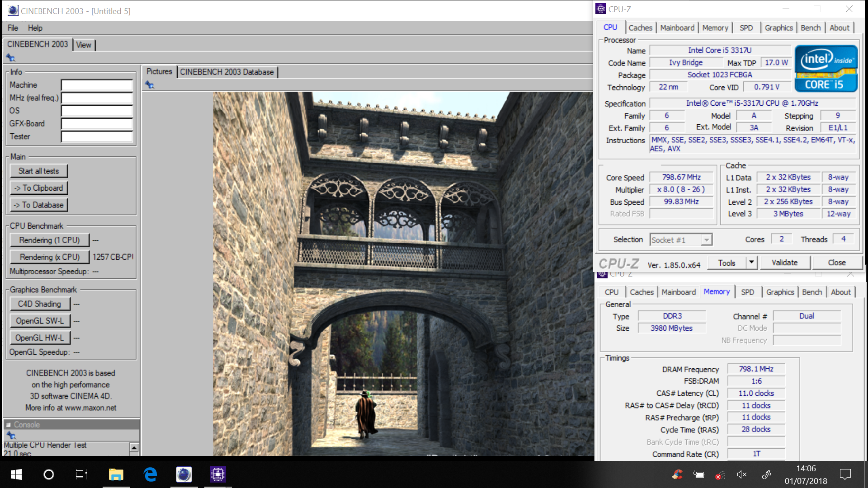Click the -> To Clipboard button

[x=39, y=188]
